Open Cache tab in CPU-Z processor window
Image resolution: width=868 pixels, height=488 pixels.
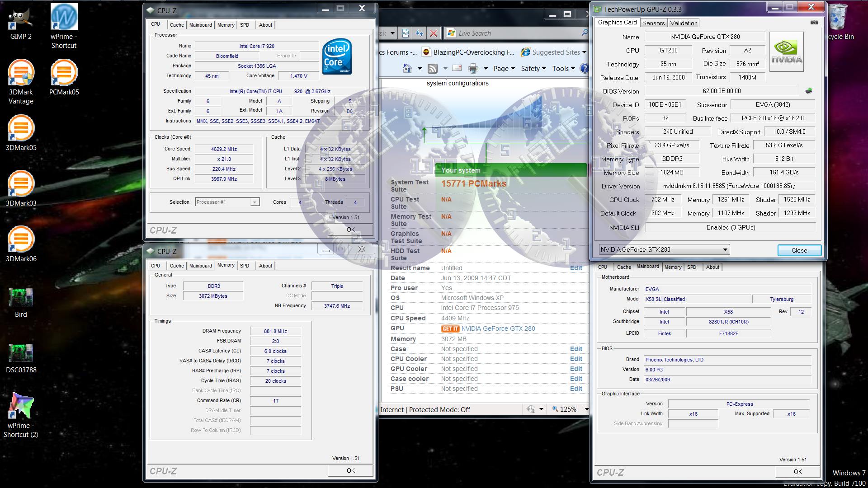click(x=177, y=25)
